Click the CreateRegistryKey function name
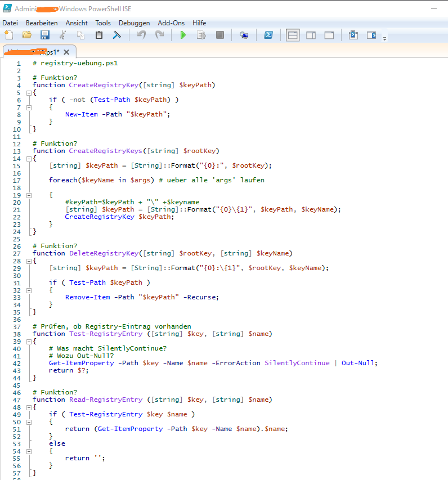This screenshot has width=448, height=480. 104,85
